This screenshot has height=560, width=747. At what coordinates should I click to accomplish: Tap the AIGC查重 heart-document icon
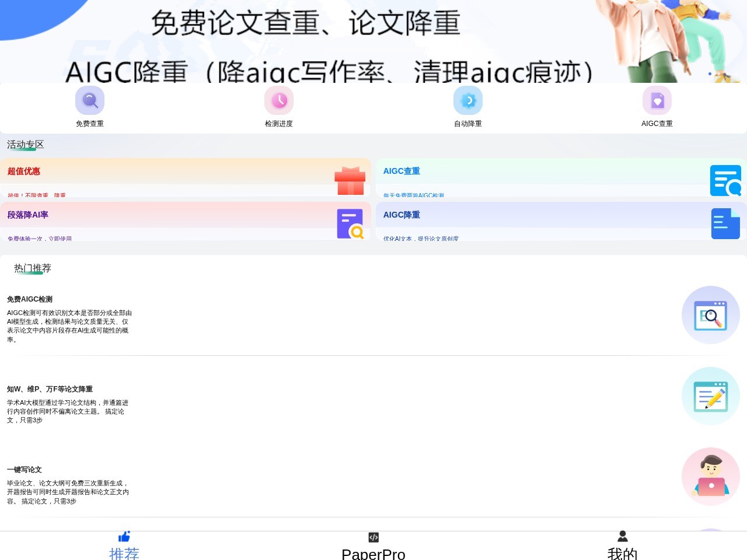pyautogui.click(x=657, y=100)
